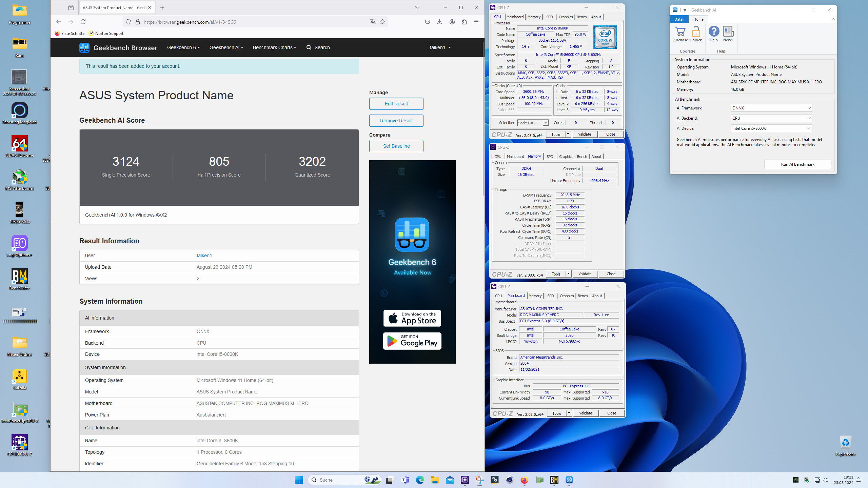The height and width of the screenshot is (488, 868).
Task: Open Datei tab in Geekbench AI
Action: click(679, 19)
